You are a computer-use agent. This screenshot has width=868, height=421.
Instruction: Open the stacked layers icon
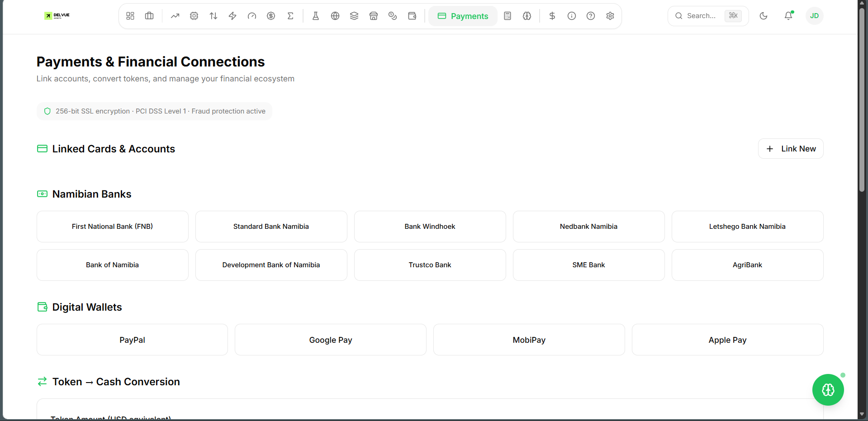point(354,16)
